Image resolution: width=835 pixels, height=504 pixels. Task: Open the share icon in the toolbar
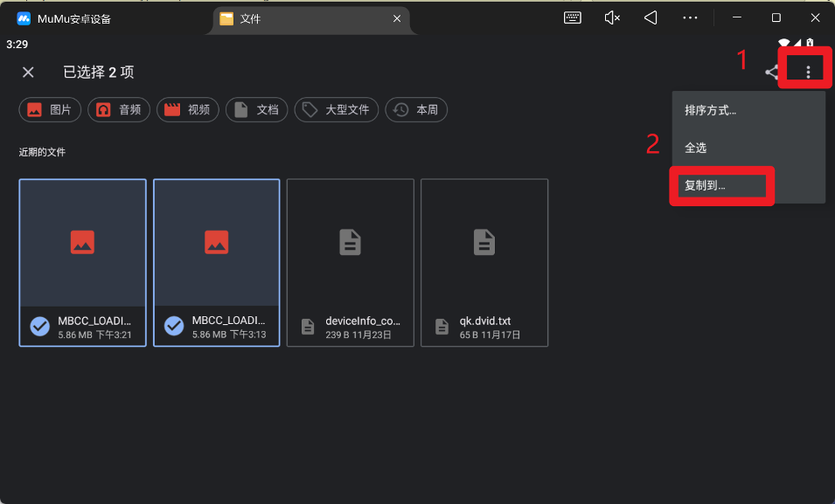[x=770, y=72]
